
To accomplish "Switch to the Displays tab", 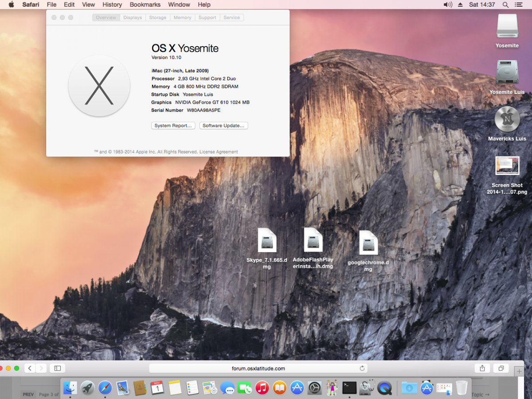I will (133, 18).
